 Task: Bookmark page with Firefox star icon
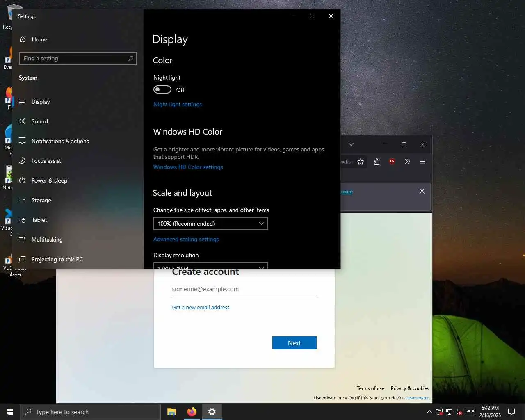tap(361, 162)
